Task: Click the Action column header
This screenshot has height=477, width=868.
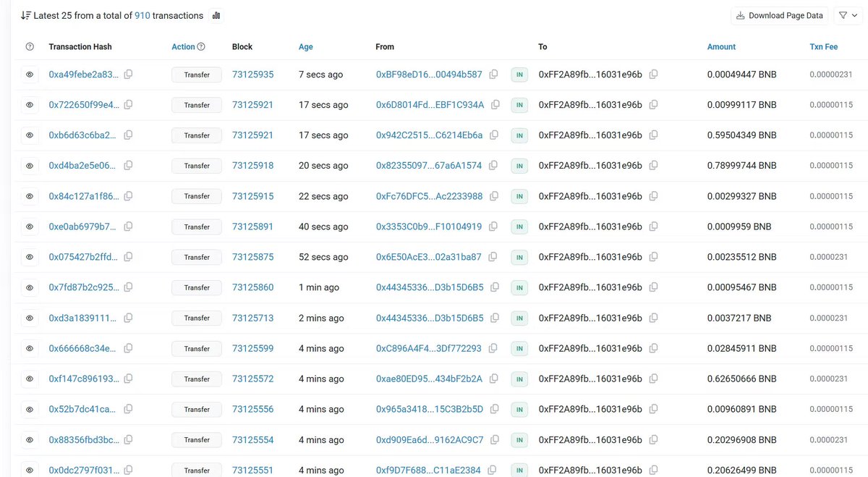Action: tap(183, 46)
